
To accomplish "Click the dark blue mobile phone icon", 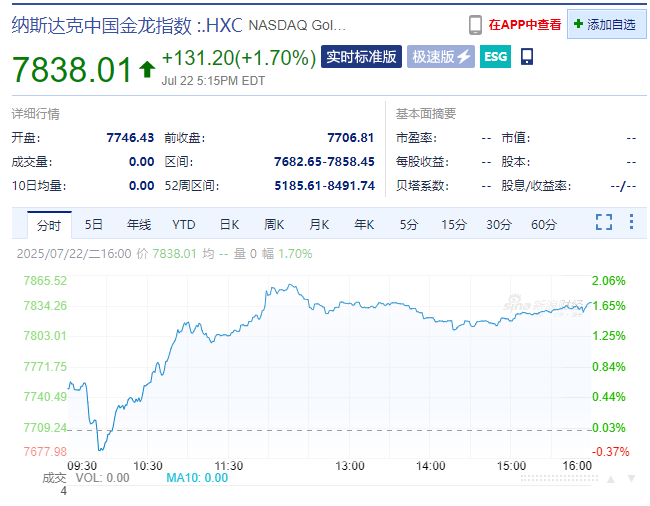I will point(527,57).
